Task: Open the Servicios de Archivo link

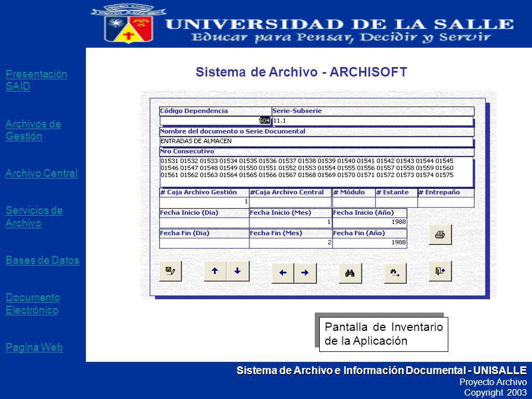Action: 34,217
